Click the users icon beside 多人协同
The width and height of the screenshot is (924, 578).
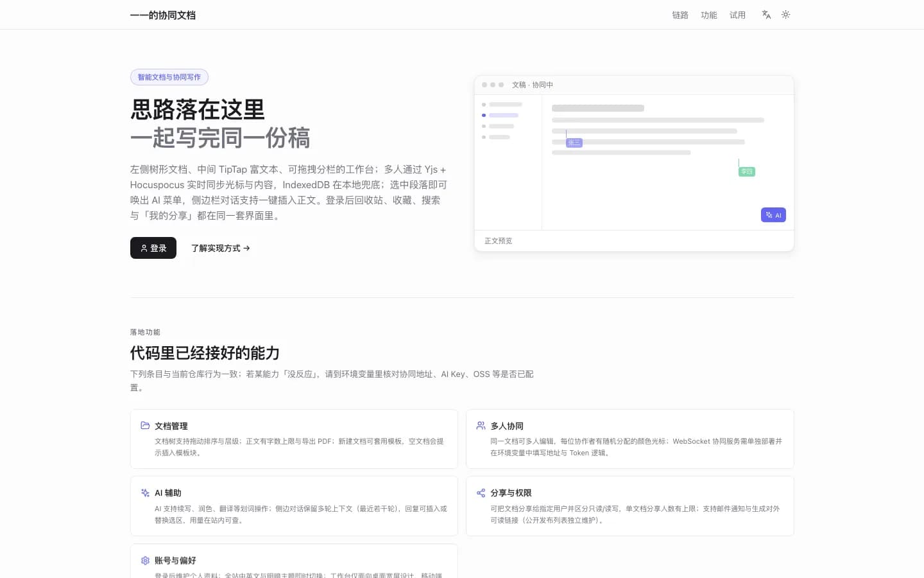tap(481, 425)
